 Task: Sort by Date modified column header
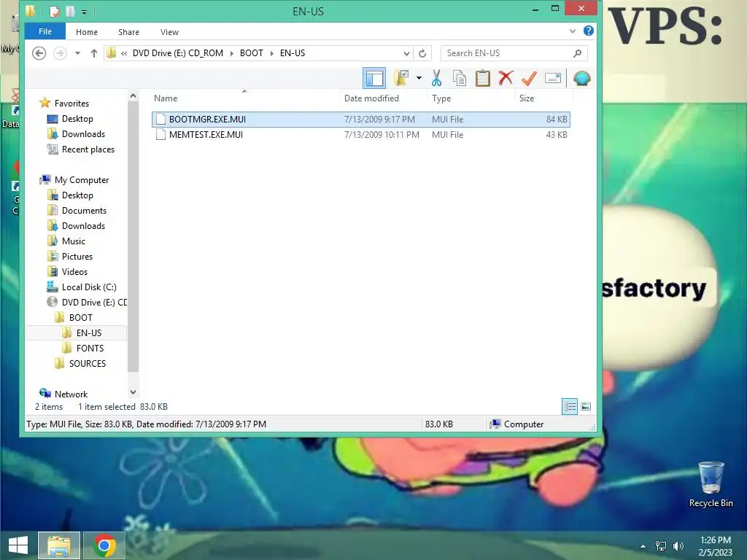coord(371,98)
